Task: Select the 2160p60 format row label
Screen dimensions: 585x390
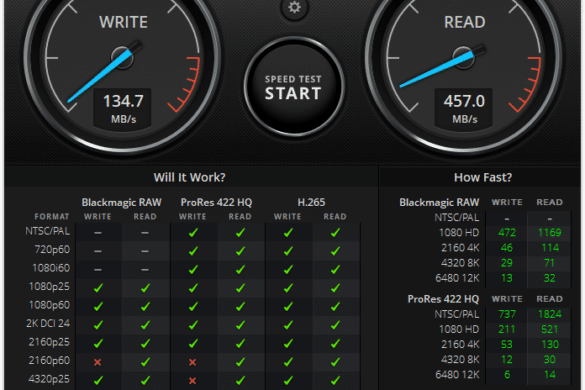Action: point(49,361)
